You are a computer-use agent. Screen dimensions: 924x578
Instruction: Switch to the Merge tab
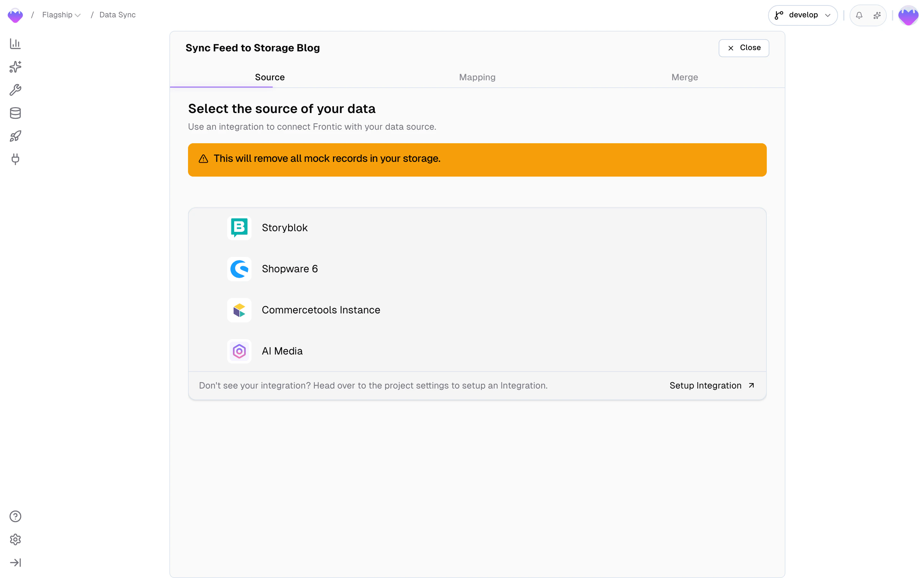685,77
